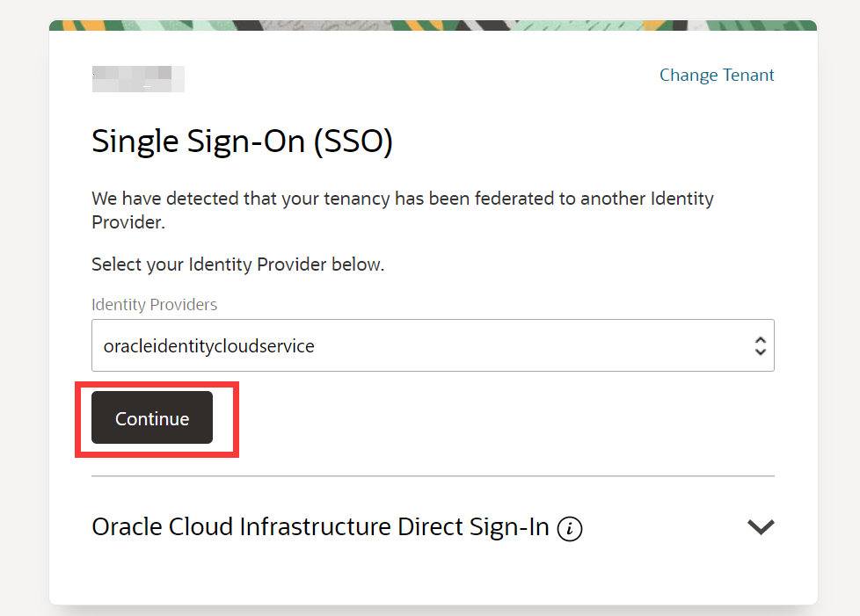This screenshot has width=860, height=616.
Task: Follow the Change Tenant link
Action: [x=717, y=75]
